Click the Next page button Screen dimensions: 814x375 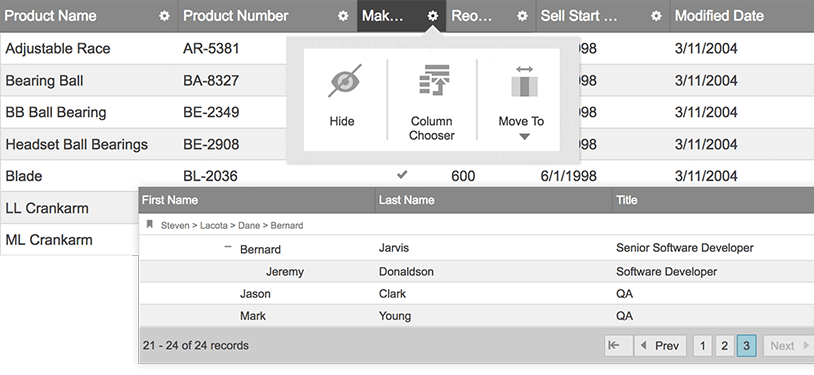[x=788, y=345]
